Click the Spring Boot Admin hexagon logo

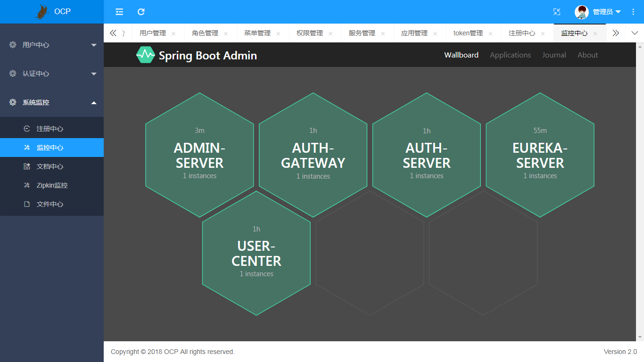(145, 55)
